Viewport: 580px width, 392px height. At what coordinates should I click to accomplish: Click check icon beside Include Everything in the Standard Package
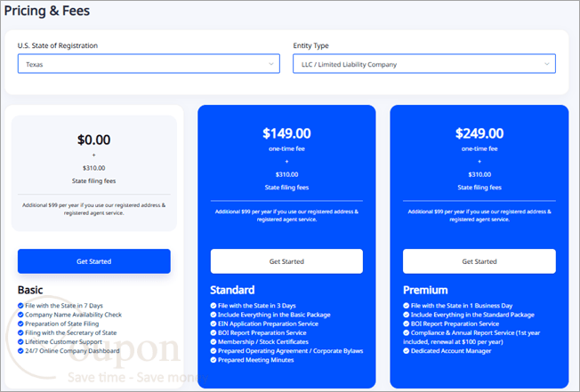pos(407,315)
